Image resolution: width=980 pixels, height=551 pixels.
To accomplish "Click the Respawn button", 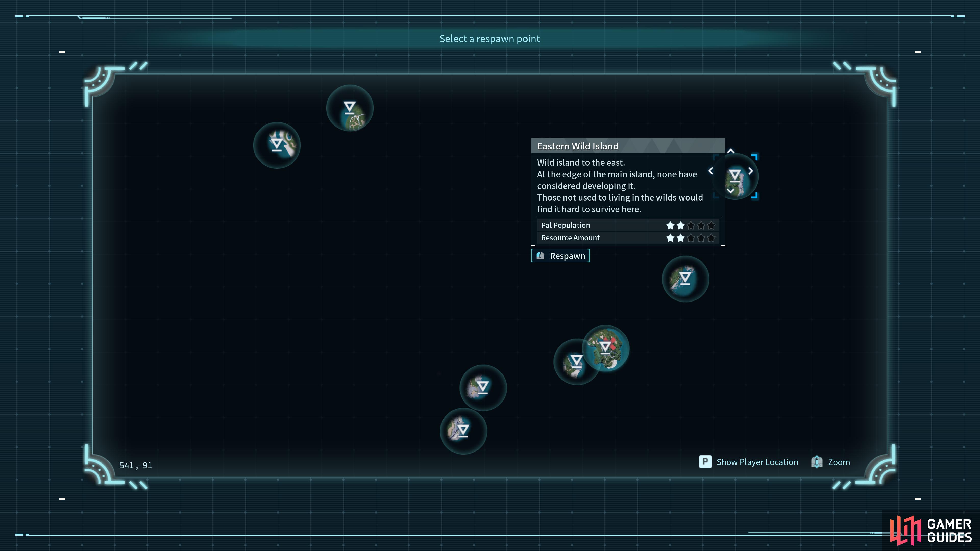I will (x=560, y=256).
